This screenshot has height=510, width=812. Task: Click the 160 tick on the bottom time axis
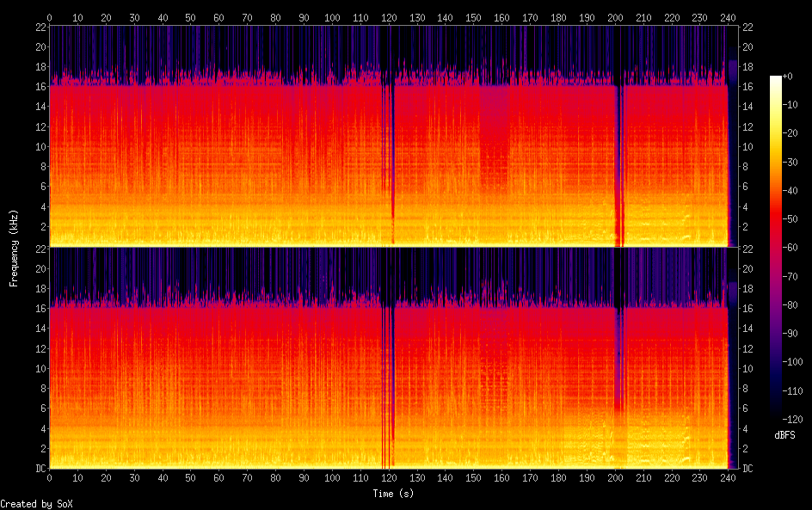point(501,477)
